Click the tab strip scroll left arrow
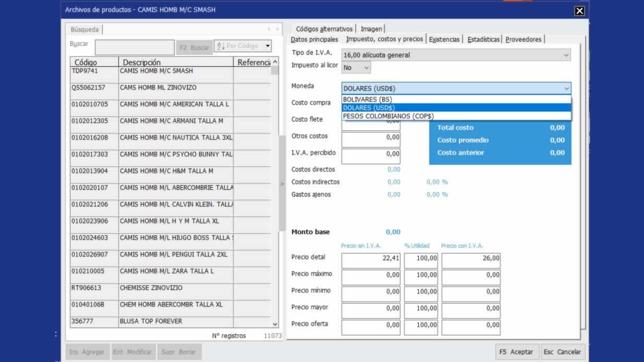This screenshot has width=644, height=362. coord(269,29)
